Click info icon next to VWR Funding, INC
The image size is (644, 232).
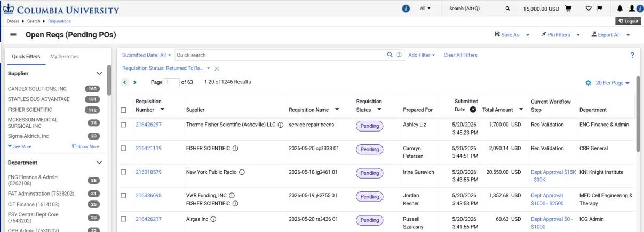(232, 195)
